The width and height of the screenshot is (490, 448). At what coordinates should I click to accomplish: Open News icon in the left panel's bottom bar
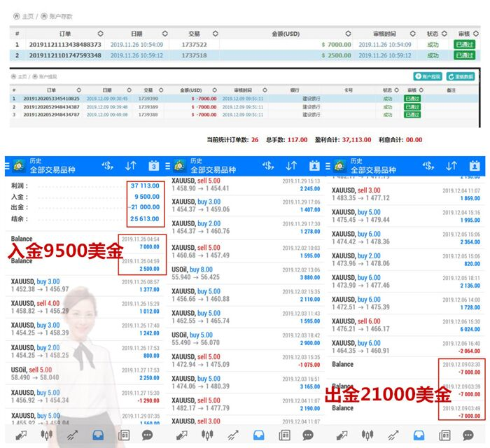pyautogui.click(x=124, y=435)
